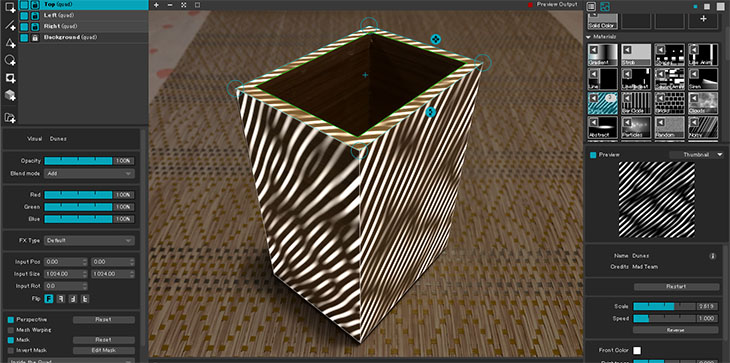
Task: Toggle visibility of the Left layer
Action: [24, 16]
